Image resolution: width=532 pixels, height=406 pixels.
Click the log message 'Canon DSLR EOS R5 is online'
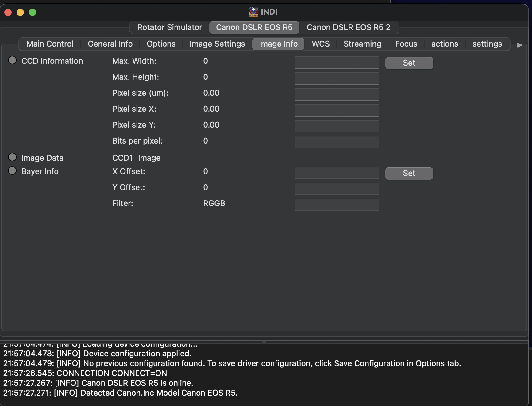tap(98, 383)
